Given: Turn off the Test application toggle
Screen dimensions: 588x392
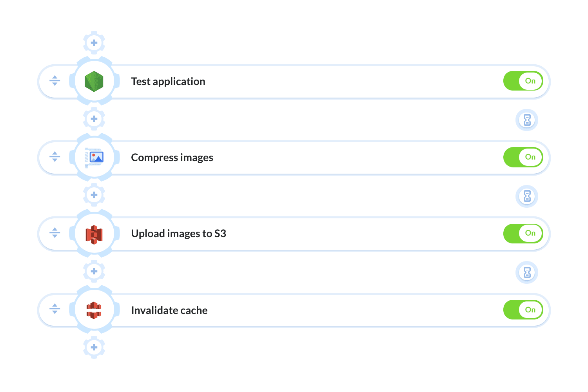Looking at the screenshot, I should [x=523, y=81].
